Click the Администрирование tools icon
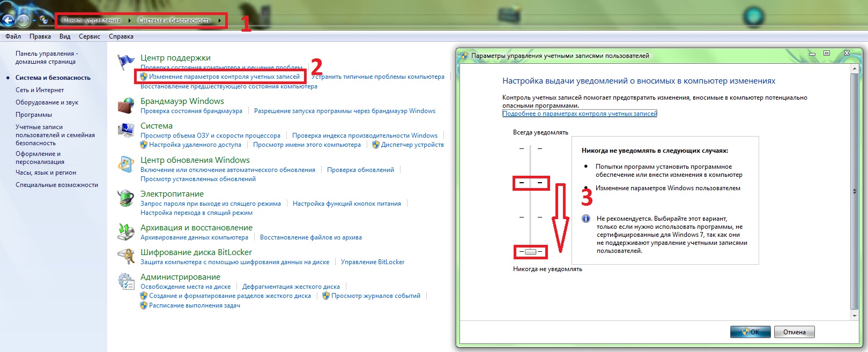The height and width of the screenshot is (352, 868). [x=126, y=282]
